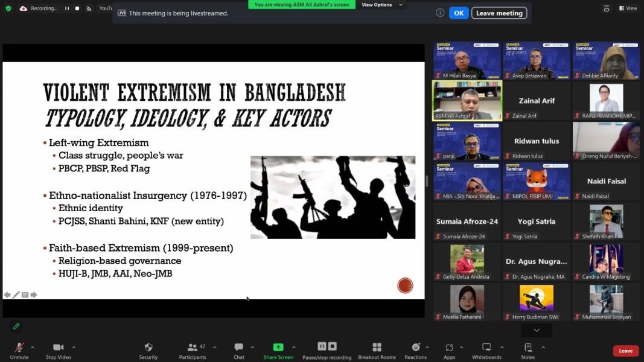Image resolution: width=644 pixels, height=362 pixels.
Task: Expand arrow next to Reactions
Action: click(x=427, y=348)
